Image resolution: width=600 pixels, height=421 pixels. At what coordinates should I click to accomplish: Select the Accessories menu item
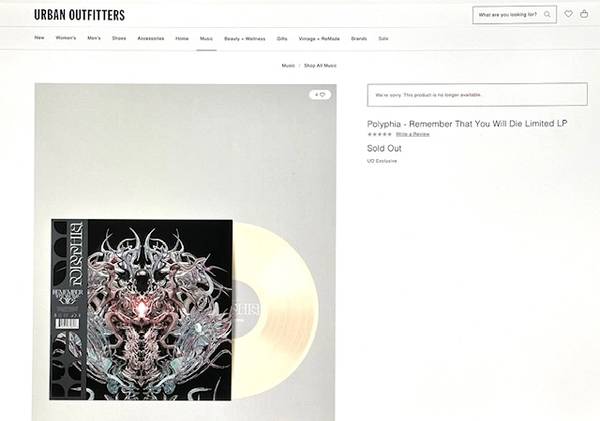[x=151, y=39]
